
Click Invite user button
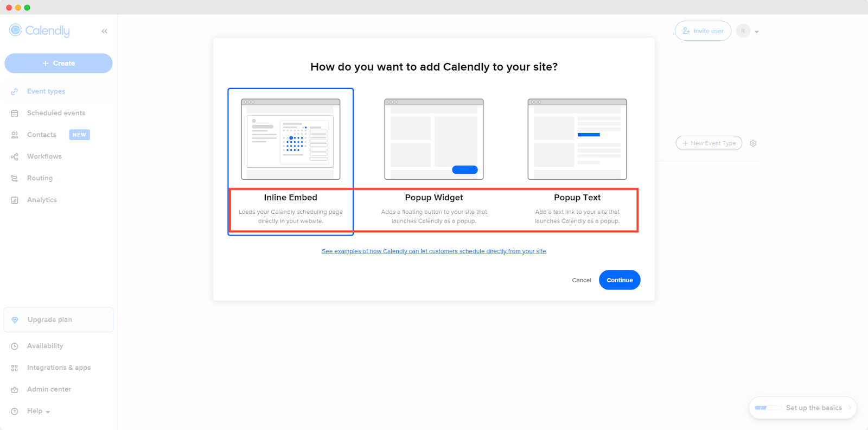coord(703,31)
